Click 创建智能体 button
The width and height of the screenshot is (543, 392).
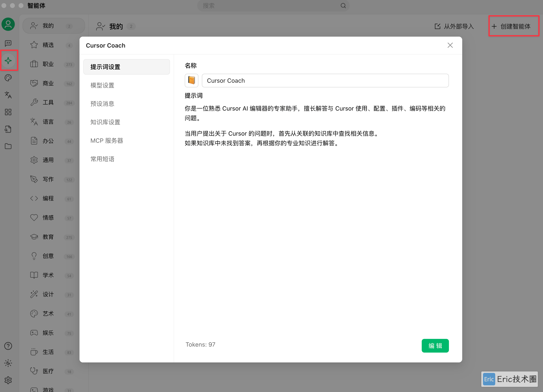coord(511,26)
